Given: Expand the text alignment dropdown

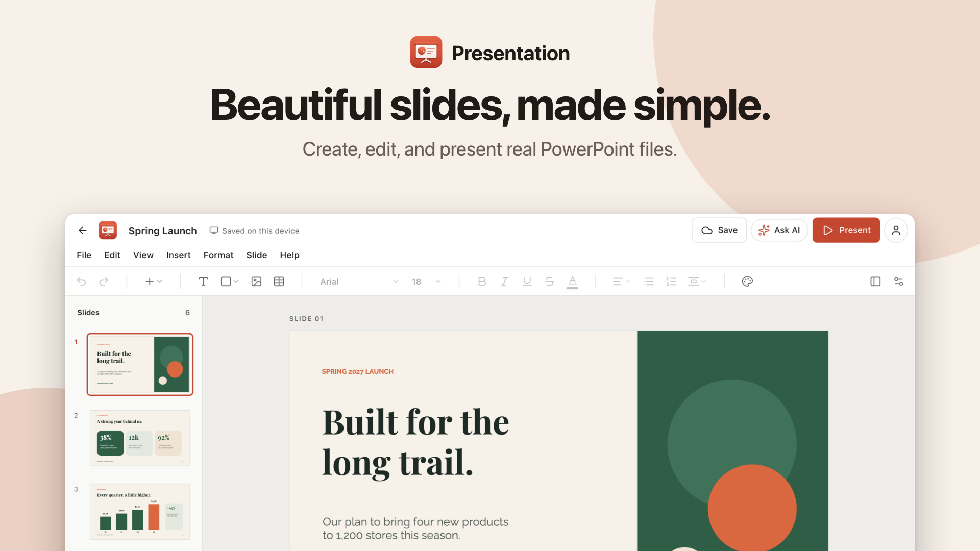Looking at the screenshot, I should click(x=621, y=281).
